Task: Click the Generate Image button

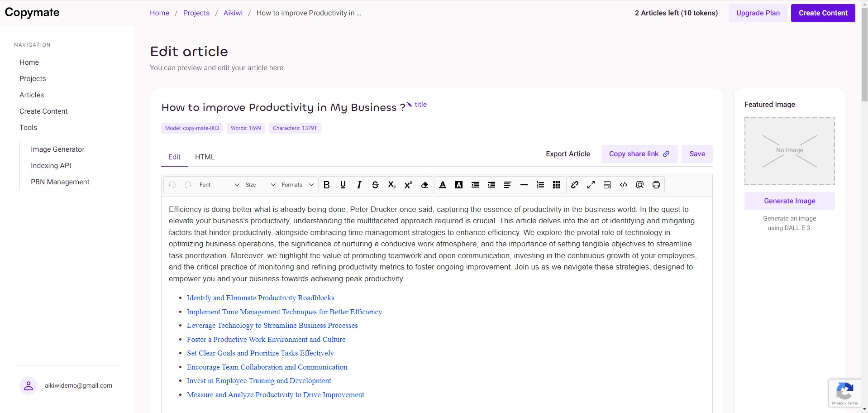Action: (x=790, y=201)
